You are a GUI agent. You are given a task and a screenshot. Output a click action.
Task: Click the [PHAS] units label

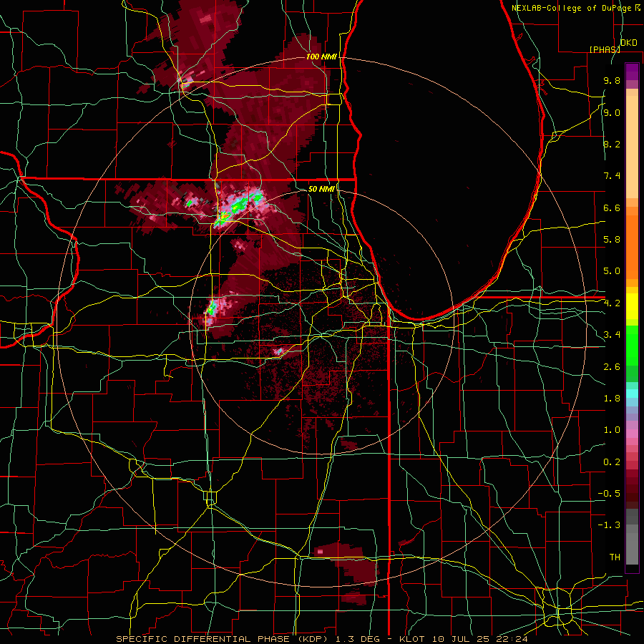(605, 49)
